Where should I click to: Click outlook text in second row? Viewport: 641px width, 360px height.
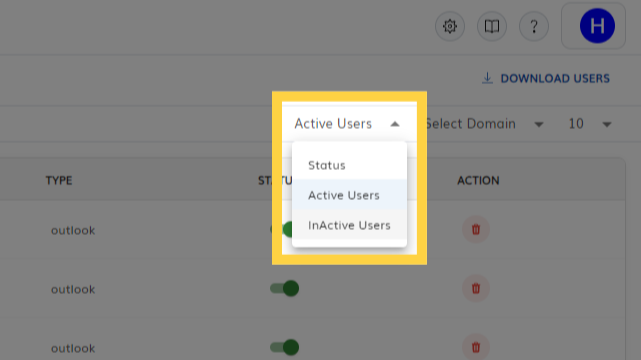(x=73, y=289)
